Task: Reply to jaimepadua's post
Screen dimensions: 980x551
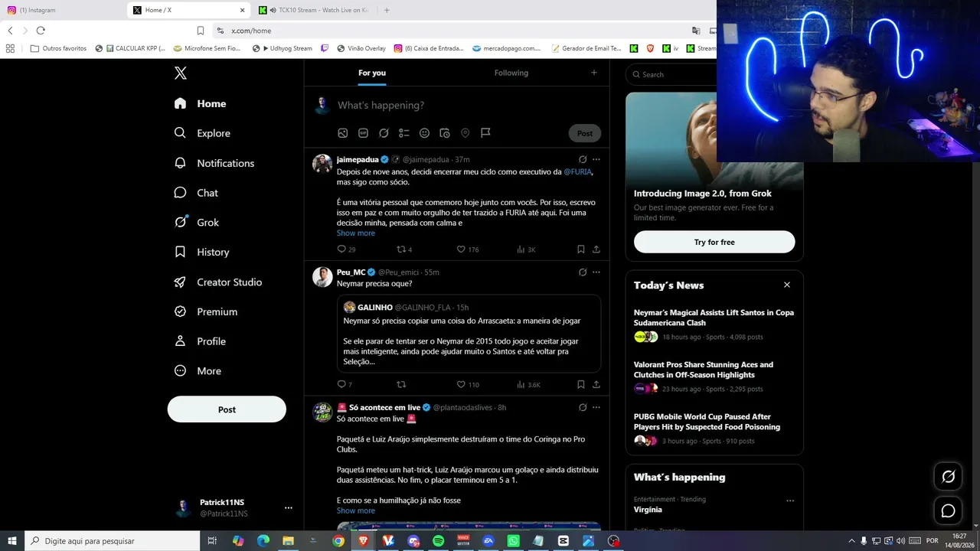Action: point(346,249)
